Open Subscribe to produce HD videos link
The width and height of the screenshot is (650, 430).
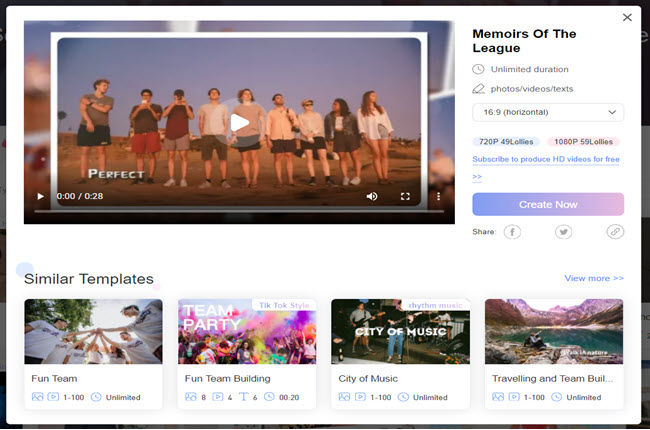click(545, 159)
